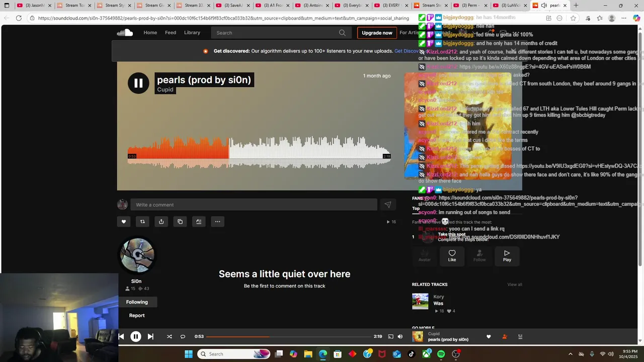Click the browser address bar URL
Image resolution: width=644 pixels, height=362 pixels.
(x=223, y=18)
